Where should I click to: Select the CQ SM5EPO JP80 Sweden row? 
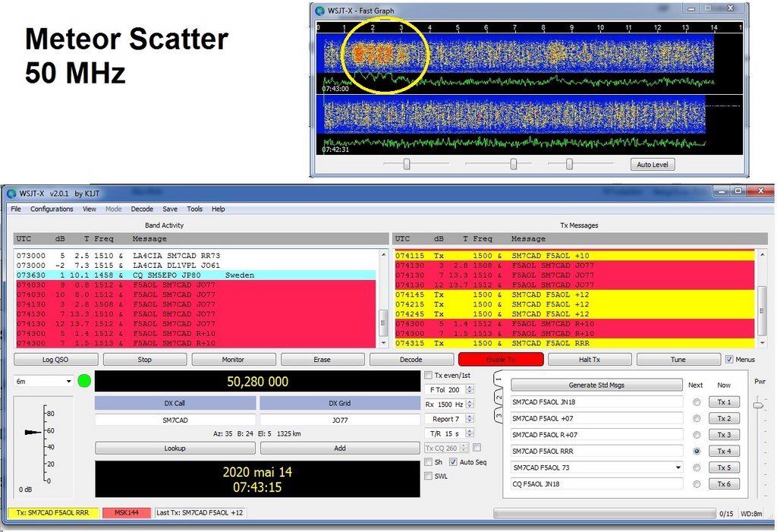(x=196, y=275)
